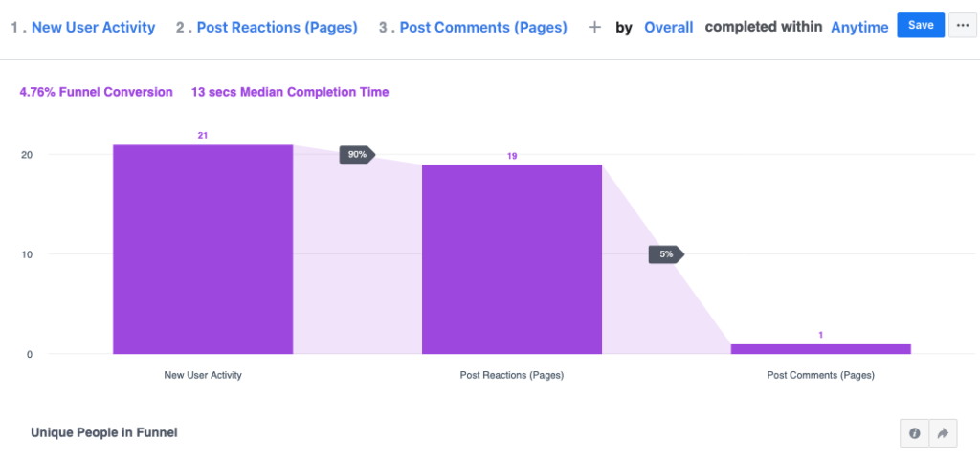Click the plus icon to add funnel step
Image resolution: width=980 pixels, height=462 pixels.
pyautogui.click(x=594, y=28)
